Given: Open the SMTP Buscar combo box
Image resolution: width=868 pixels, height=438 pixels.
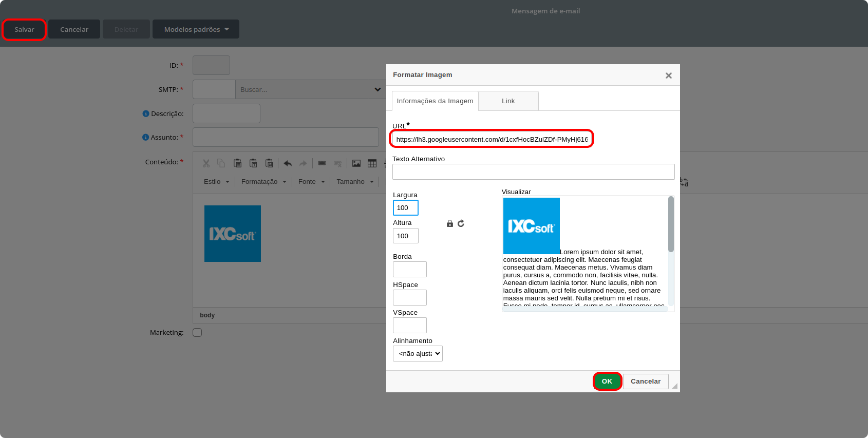Looking at the screenshot, I should (x=311, y=89).
